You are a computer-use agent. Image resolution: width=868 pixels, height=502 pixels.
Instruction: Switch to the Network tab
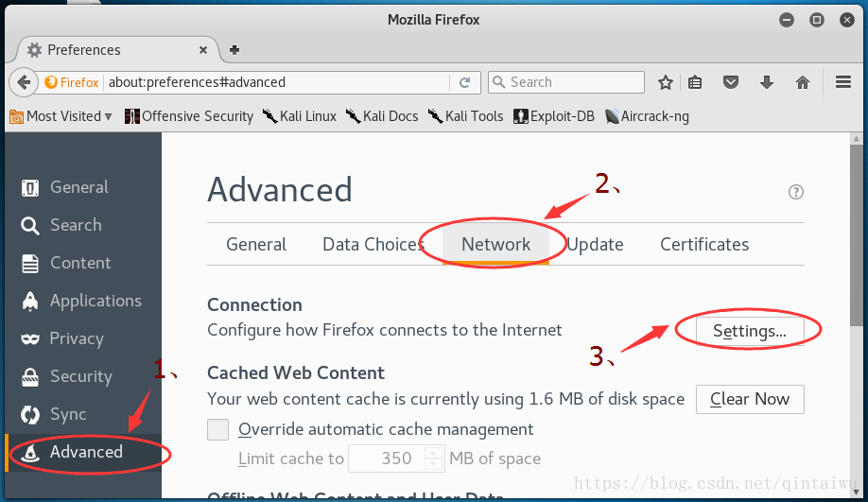click(x=495, y=244)
